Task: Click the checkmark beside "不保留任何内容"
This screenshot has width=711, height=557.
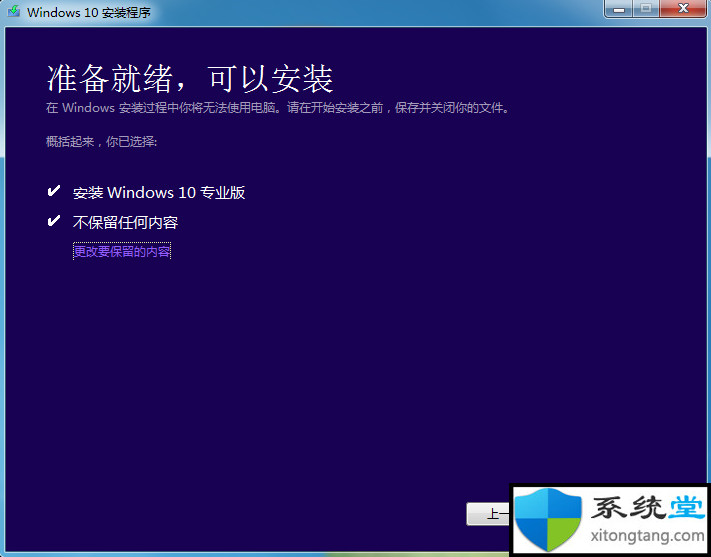Action: (54, 221)
